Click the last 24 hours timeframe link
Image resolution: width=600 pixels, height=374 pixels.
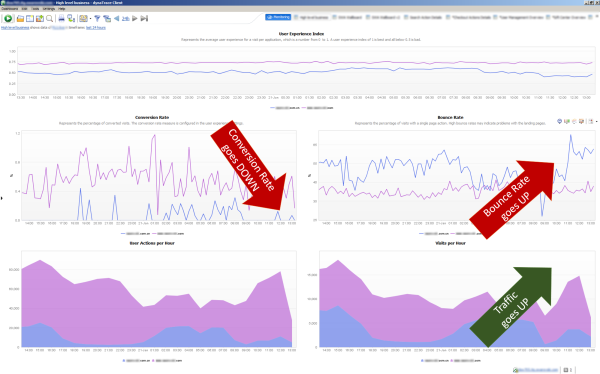tap(96, 28)
